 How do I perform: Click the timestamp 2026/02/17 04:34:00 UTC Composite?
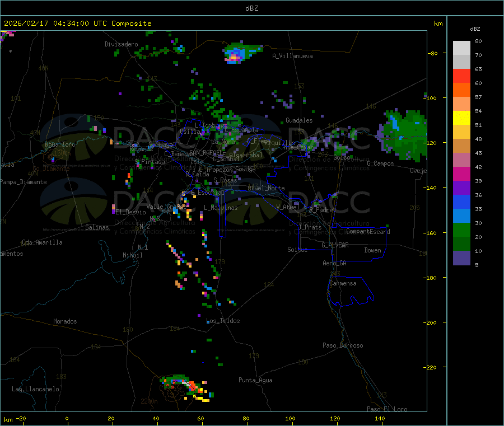click(77, 24)
